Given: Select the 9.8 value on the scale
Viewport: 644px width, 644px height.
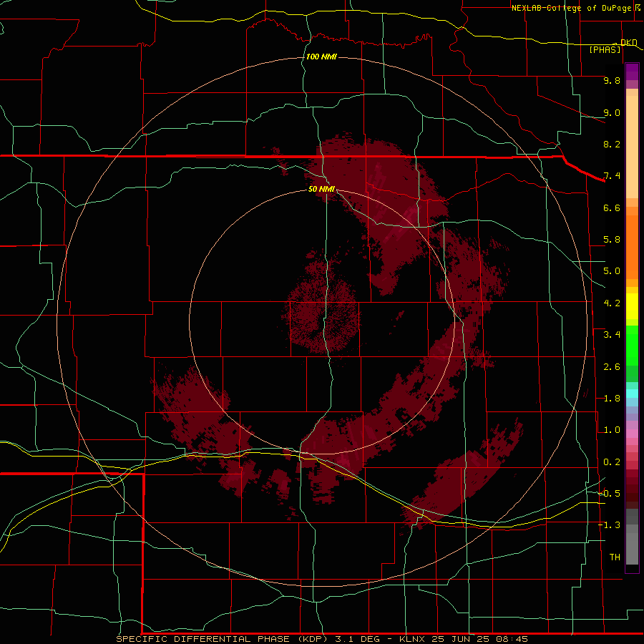Looking at the screenshot, I should (x=612, y=80).
